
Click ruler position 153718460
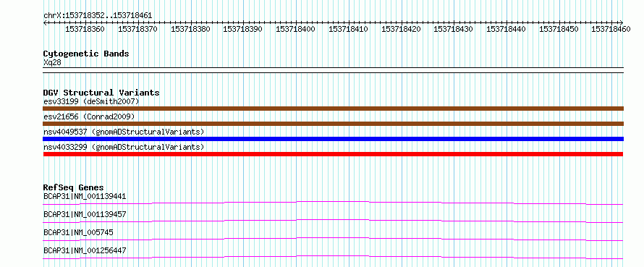pos(611,29)
